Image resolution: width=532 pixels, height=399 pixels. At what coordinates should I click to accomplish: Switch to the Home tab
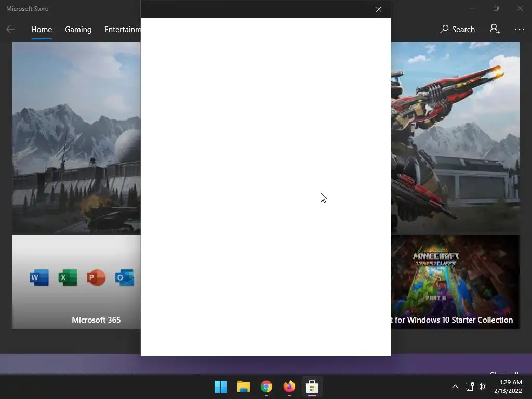click(42, 30)
